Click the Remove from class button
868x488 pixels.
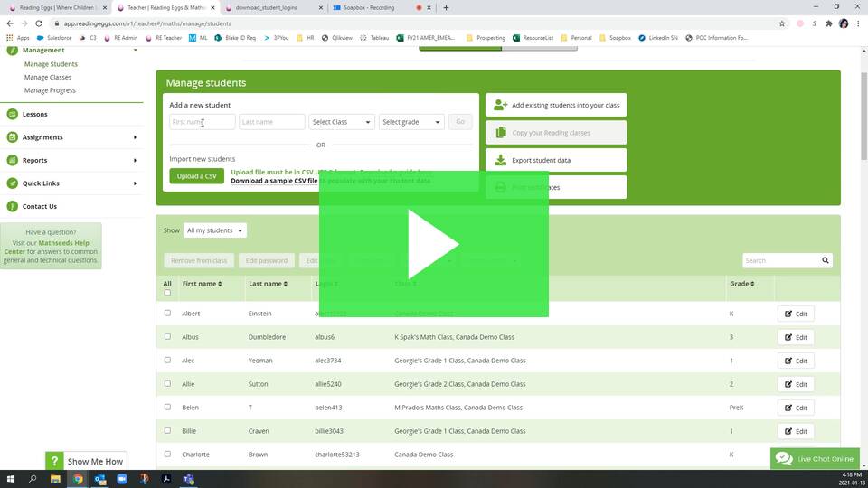click(x=199, y=260)
